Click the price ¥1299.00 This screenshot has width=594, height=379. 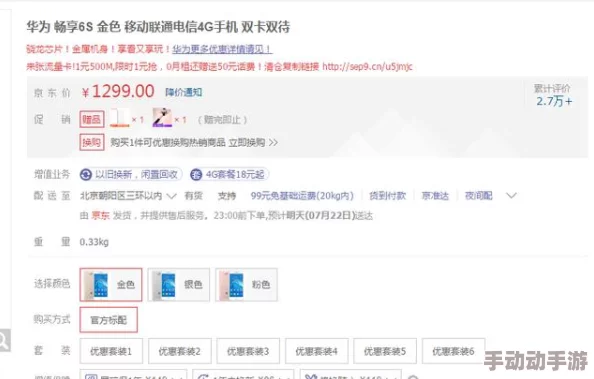(118, 91)
